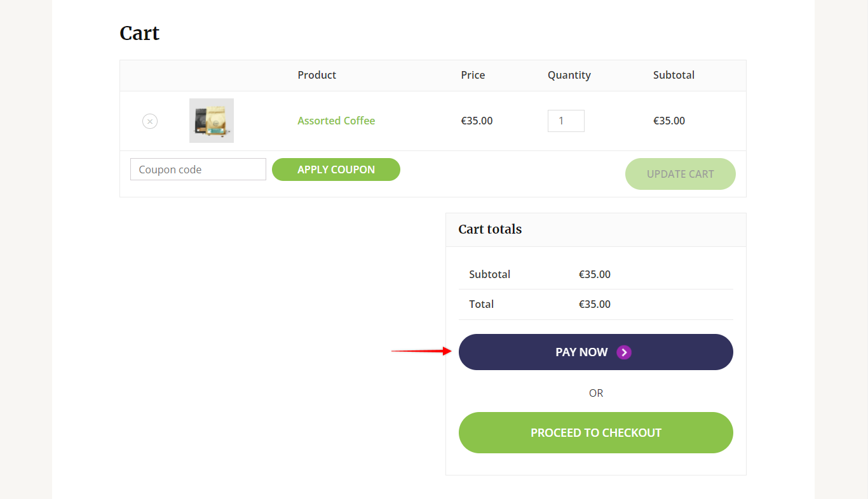This screenshot has height=499, width=868.
Task: Click the Cart totals heading
Action: pyautogui.click(x=490, y=229)
